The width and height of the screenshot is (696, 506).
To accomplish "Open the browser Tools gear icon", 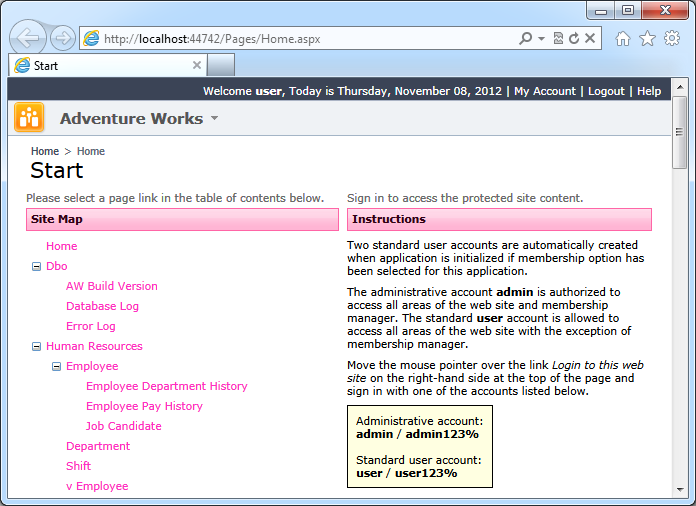I will (x=671, y=39).
